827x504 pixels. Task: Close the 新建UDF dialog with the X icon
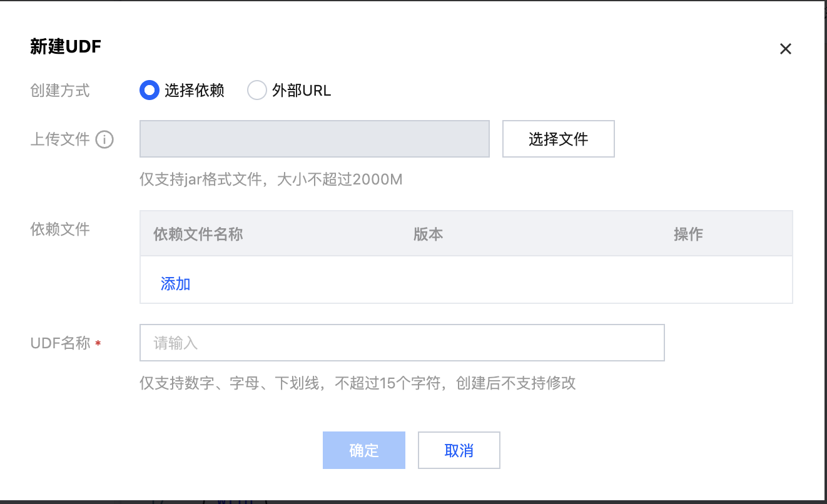(785, 49)
